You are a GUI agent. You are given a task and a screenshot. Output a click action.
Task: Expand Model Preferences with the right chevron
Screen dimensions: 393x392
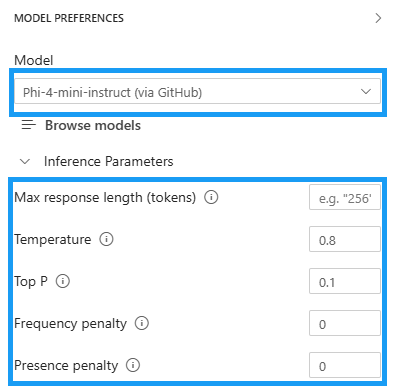(x=378, y=18)
